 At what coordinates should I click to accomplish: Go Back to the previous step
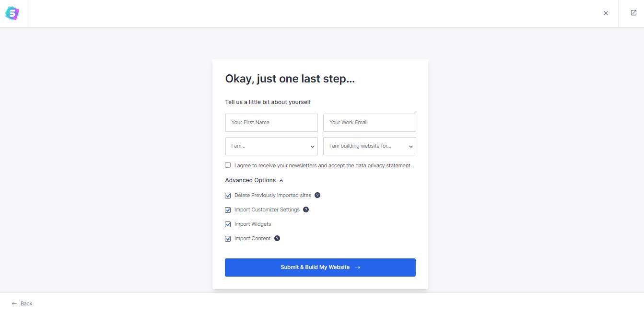coord(22,303)
